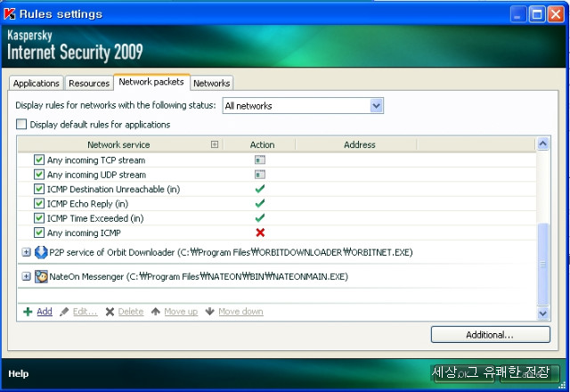570x392 pixels.
Task: Click action icon for Any incoming UDP stream
Action: click(x=260, y=175)
